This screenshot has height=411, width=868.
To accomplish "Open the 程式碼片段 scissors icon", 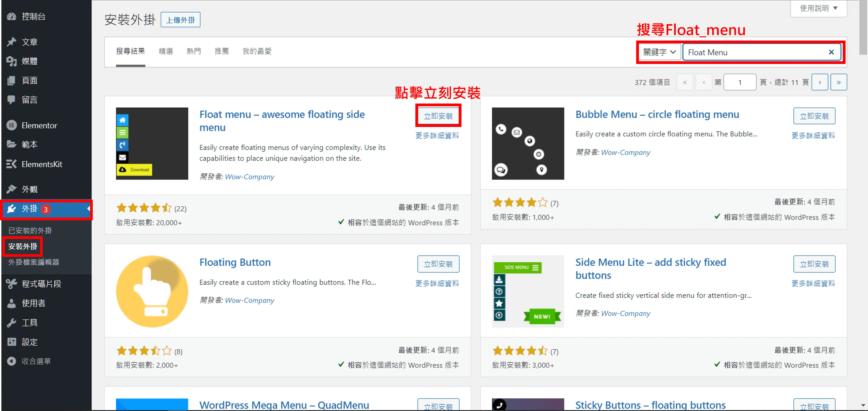I will click(x=12, y=284).
